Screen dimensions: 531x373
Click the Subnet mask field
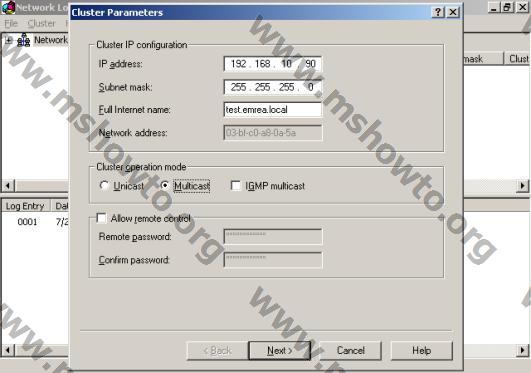[x=273, y=87]
